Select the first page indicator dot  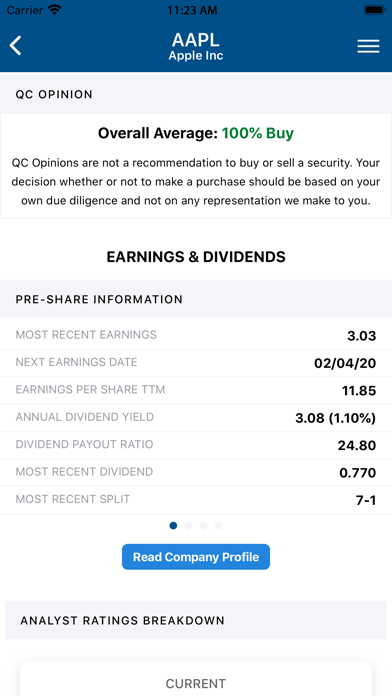(x=173, y=526)
